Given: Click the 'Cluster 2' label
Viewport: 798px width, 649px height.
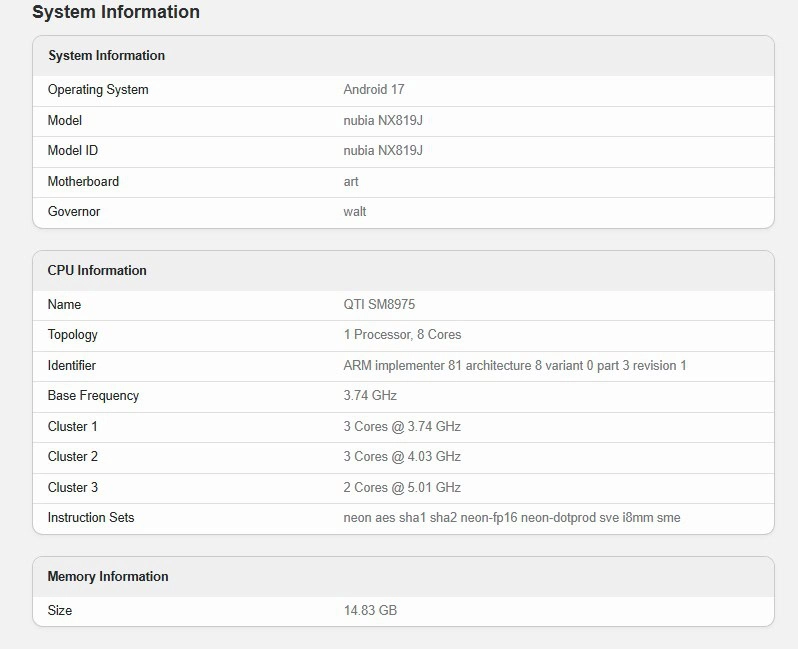Looking at the screenshot, I should coord(73,457).
